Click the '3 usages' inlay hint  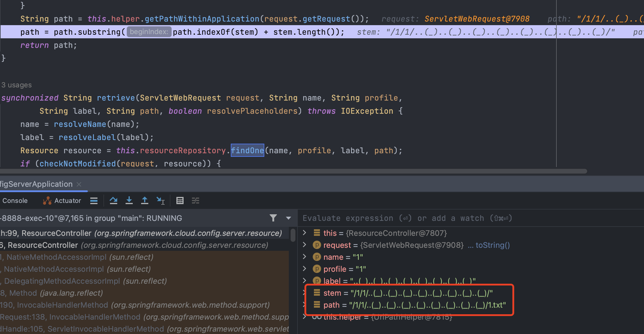tap(16, 85)
